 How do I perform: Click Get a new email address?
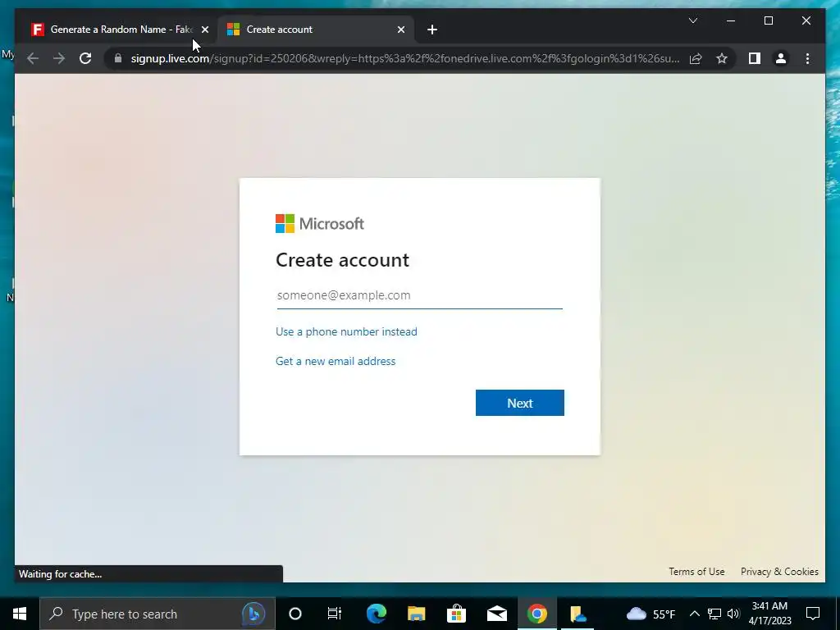pyautogui.click(x=336, y=361)
